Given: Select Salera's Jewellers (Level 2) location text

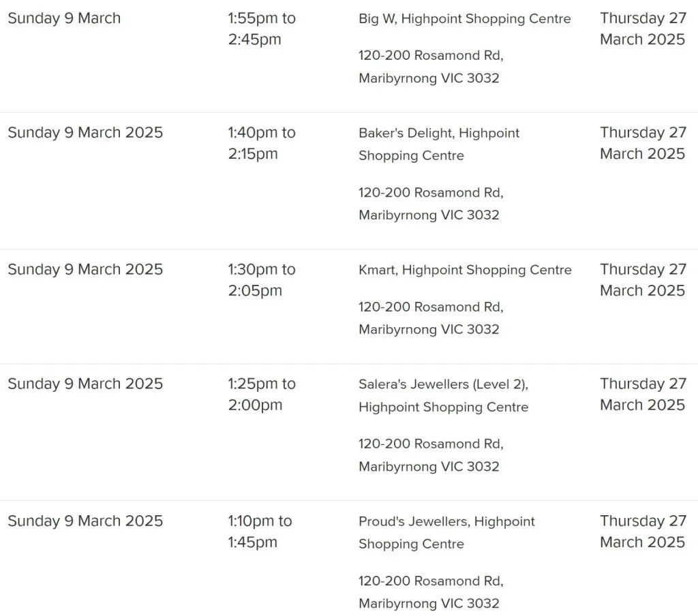Looking at the screenshot, I should pyautogui.click(x=443, y=384).
